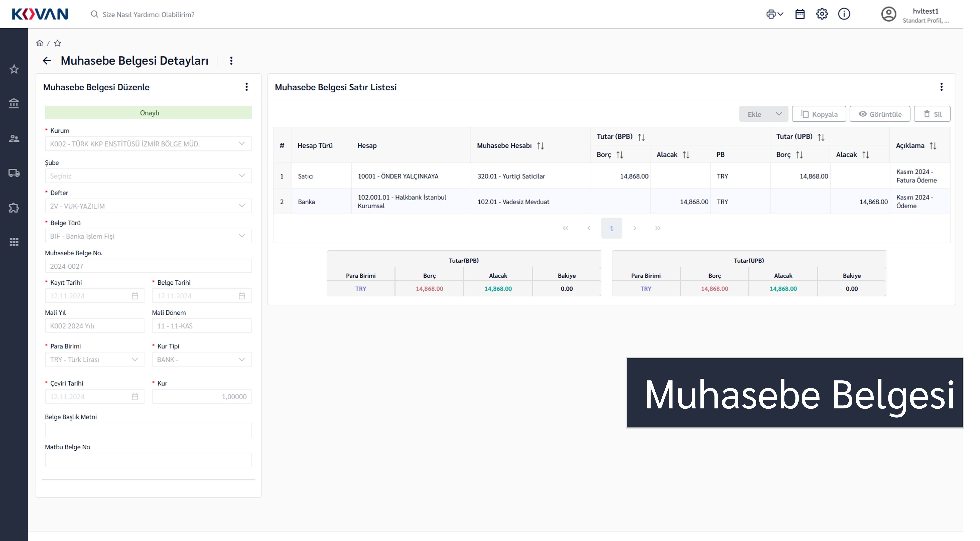Open settings gear in header
Image resolution: width=980 pixels, height=541 pixels.
click(x=822, y=14)
